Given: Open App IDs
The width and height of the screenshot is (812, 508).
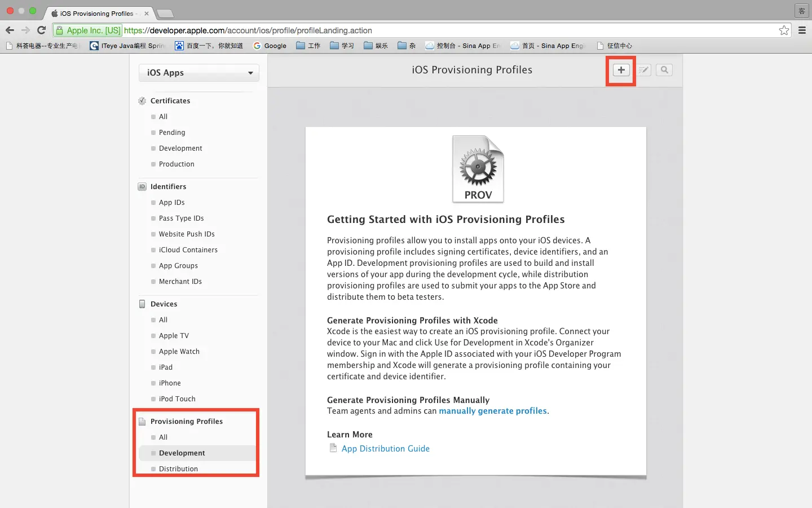Looking at the screenshot, I should pos(171,203).
